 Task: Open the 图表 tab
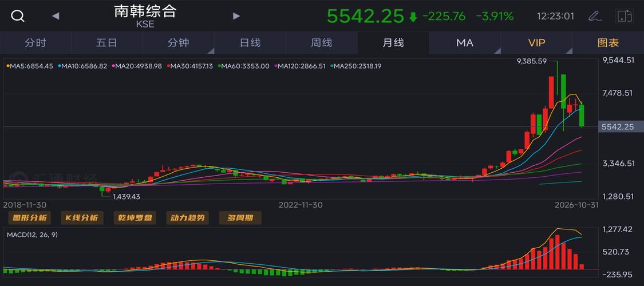(609, 43)
